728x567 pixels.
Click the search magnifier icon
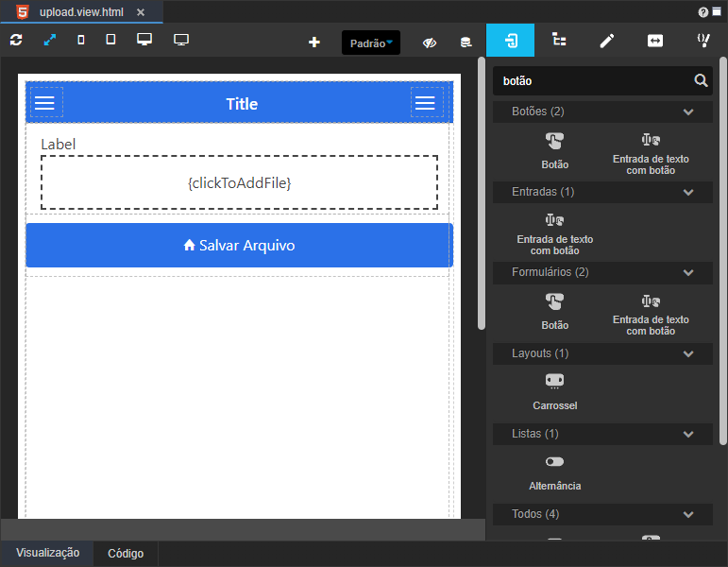tap(701, 81)
